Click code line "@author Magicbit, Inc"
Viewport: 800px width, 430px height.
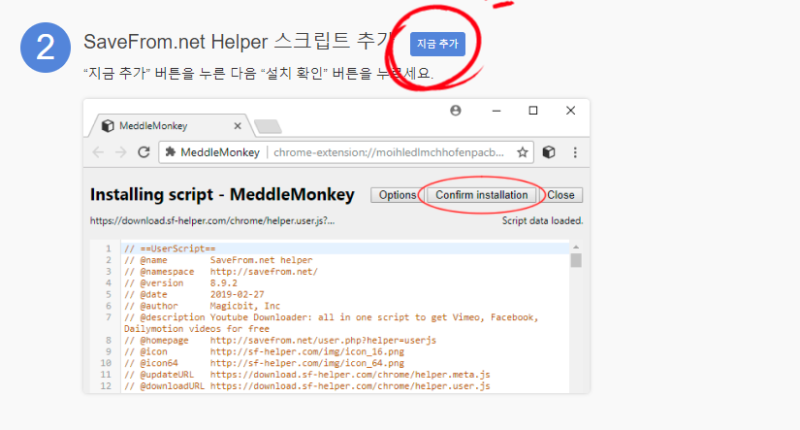point(202,306)
